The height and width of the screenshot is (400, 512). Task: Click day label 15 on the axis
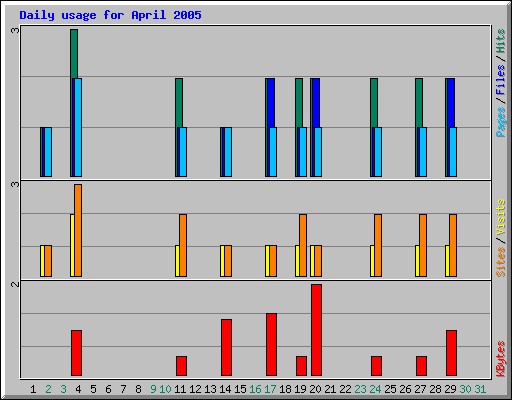[x=240, y=389]
